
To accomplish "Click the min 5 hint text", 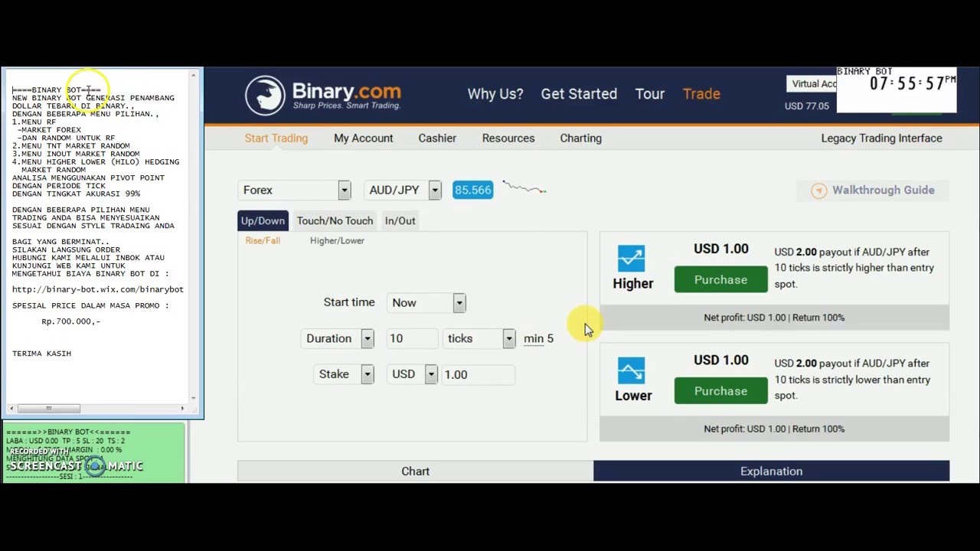I will [538, 338].
